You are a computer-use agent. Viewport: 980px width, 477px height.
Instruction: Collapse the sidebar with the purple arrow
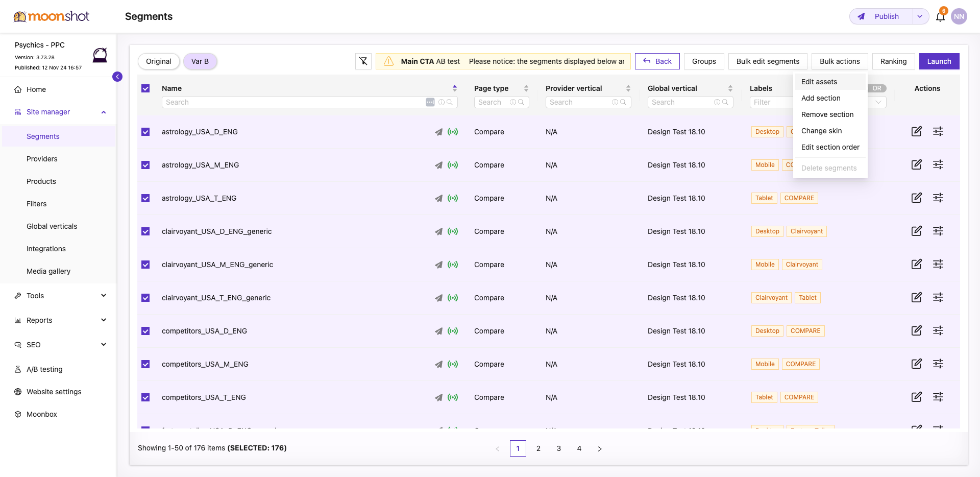point(117,77)
